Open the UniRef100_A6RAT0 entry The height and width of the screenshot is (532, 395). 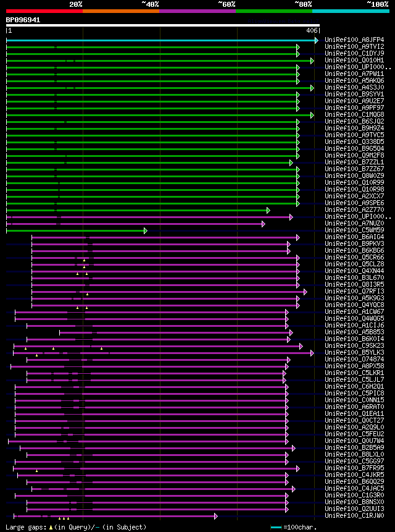[x=354, y=406]
